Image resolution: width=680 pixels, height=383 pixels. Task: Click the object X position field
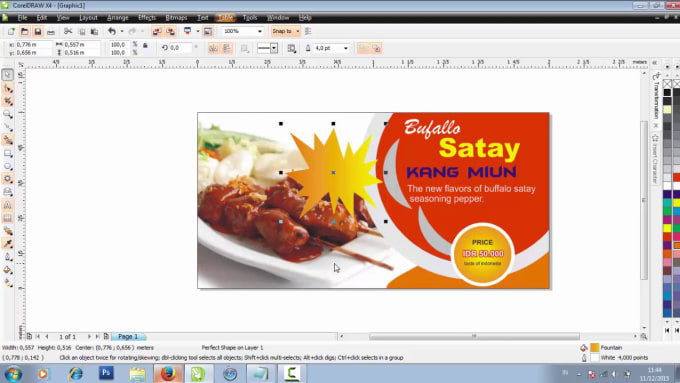pyautogui.click(x=33, y=44)
